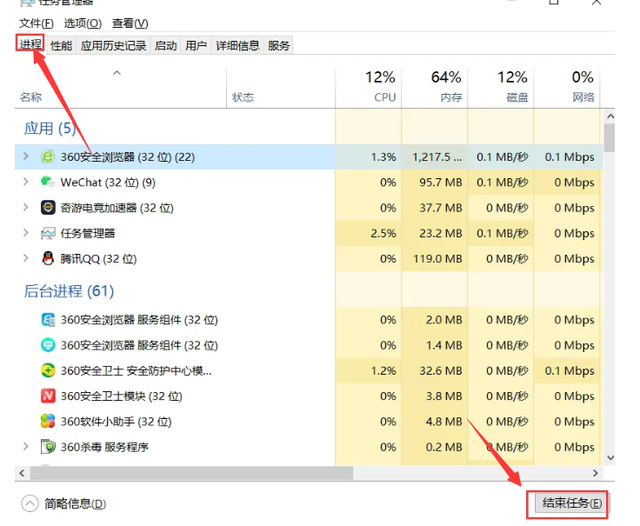The height and width of the screenshot is (526, 640).
Task: Click the 37.7 MB memory cell
Action: point(434,208)
